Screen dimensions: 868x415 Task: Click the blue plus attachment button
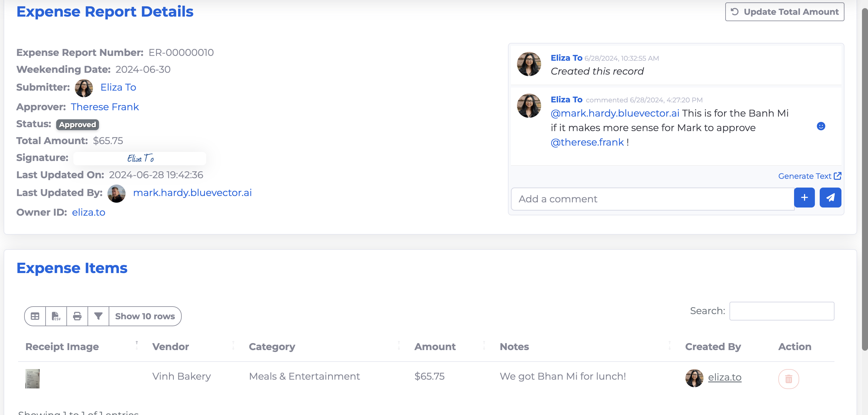pyautogui.click(x=804, y=198)
